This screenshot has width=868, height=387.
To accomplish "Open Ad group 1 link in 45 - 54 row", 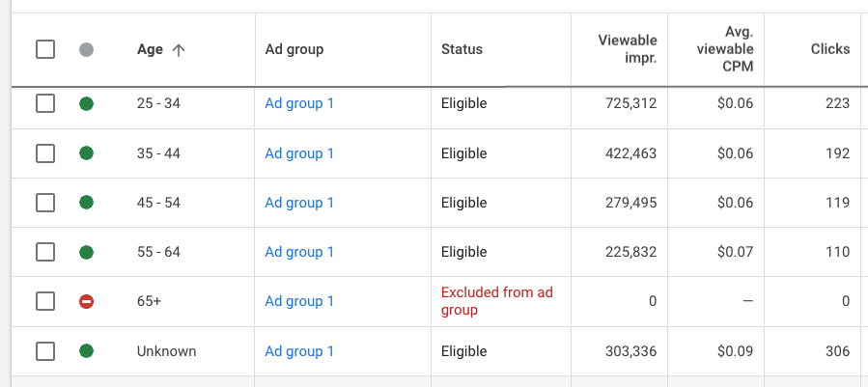I will point(299,203).
